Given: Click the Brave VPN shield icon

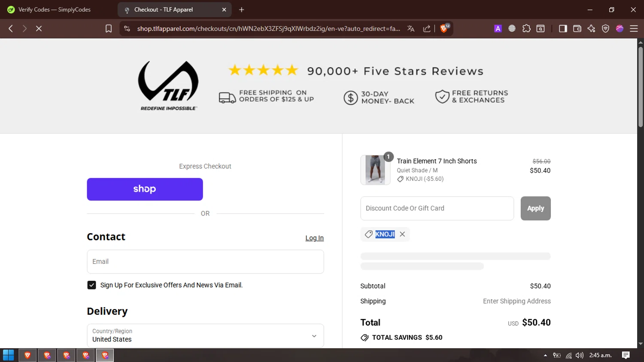Looking at the screenshot, I should point(605,28).
